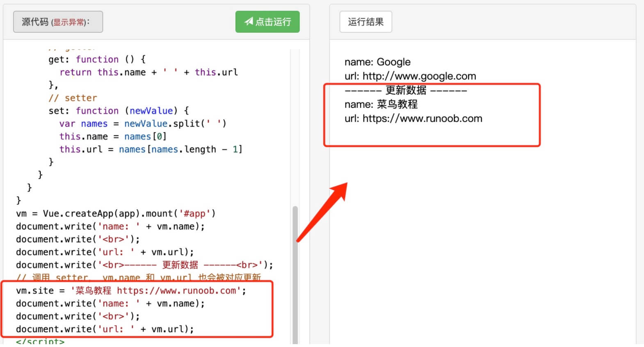
Task: Click the closing </script> tag line
Action: pos(40,341)
